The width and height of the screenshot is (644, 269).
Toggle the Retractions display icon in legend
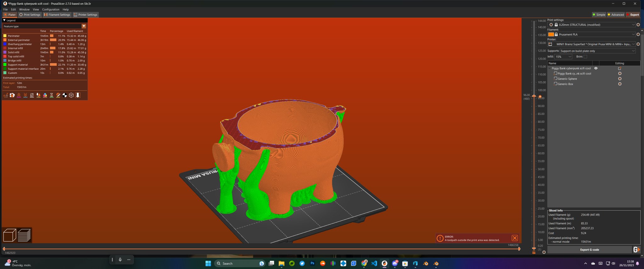coord(19,95)
